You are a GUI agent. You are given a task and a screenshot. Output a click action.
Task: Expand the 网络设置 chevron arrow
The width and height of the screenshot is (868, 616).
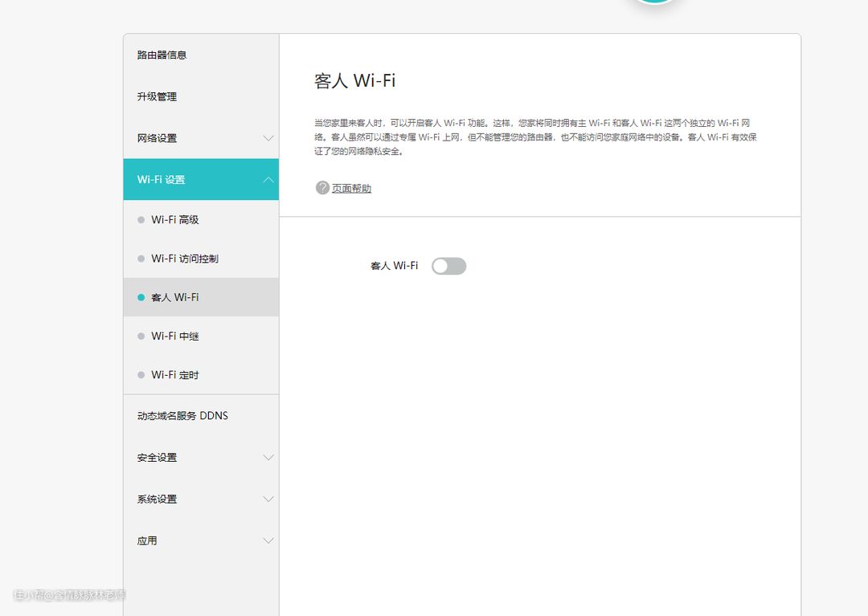(x=268, y=138)
